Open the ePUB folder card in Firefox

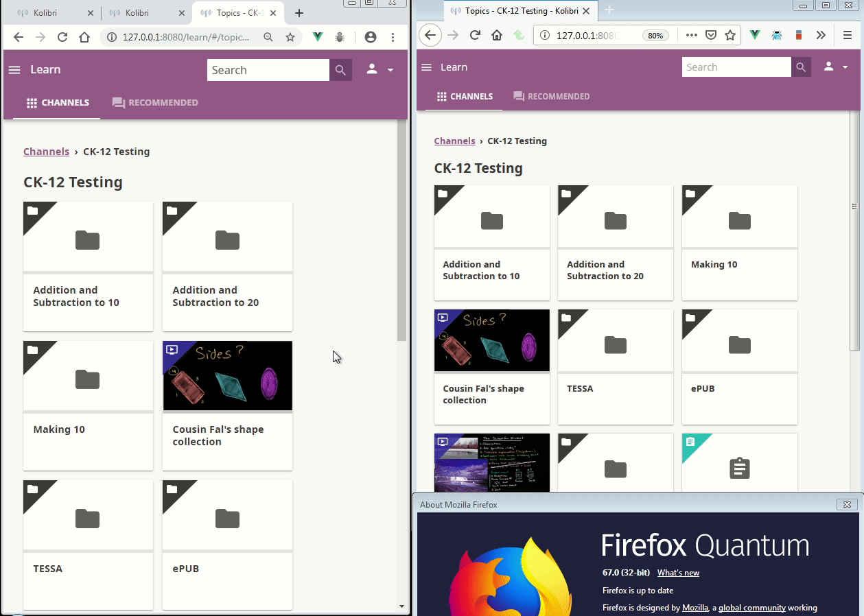(740, 367)
